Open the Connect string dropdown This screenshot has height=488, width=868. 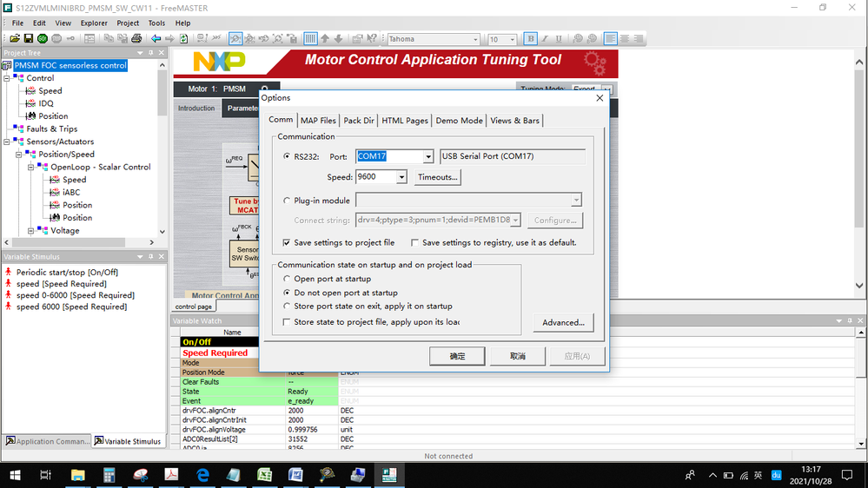[x=515, y=220]
